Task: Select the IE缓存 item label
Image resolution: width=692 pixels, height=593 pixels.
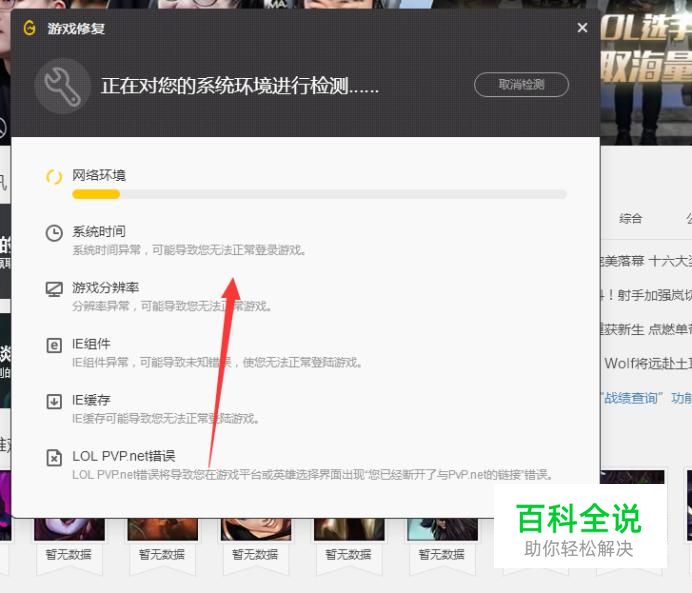Action: [91, 400]
